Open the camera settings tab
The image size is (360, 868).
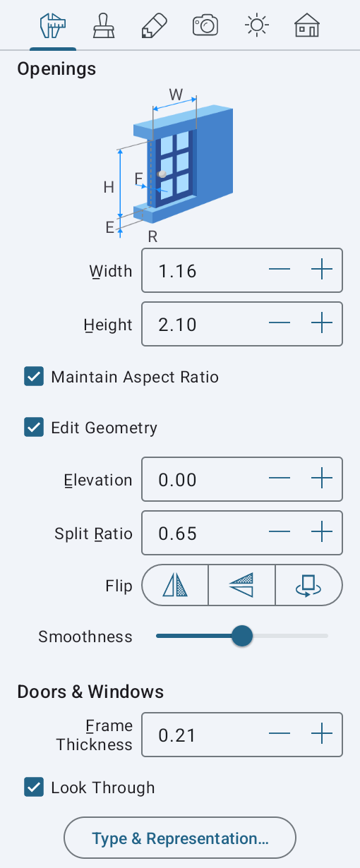click(x=205, y=26)
